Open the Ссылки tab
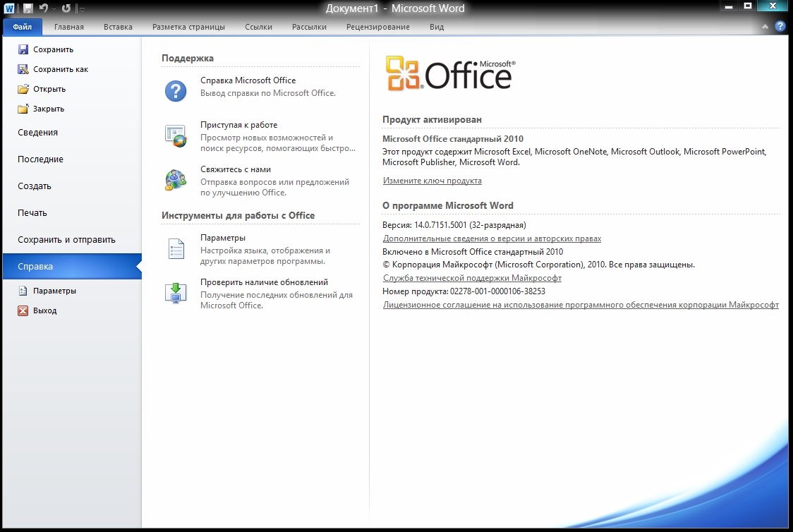The image size is (793, 532). (x=258, y=27)
